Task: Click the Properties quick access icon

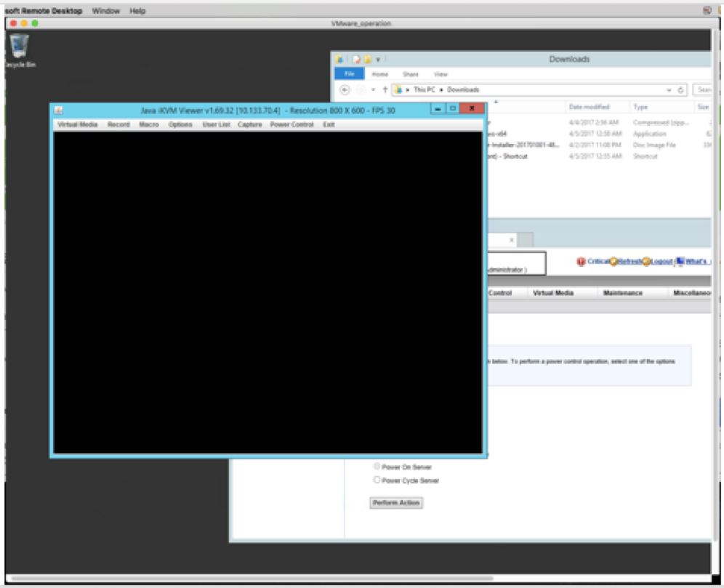Action: point(356,59)
